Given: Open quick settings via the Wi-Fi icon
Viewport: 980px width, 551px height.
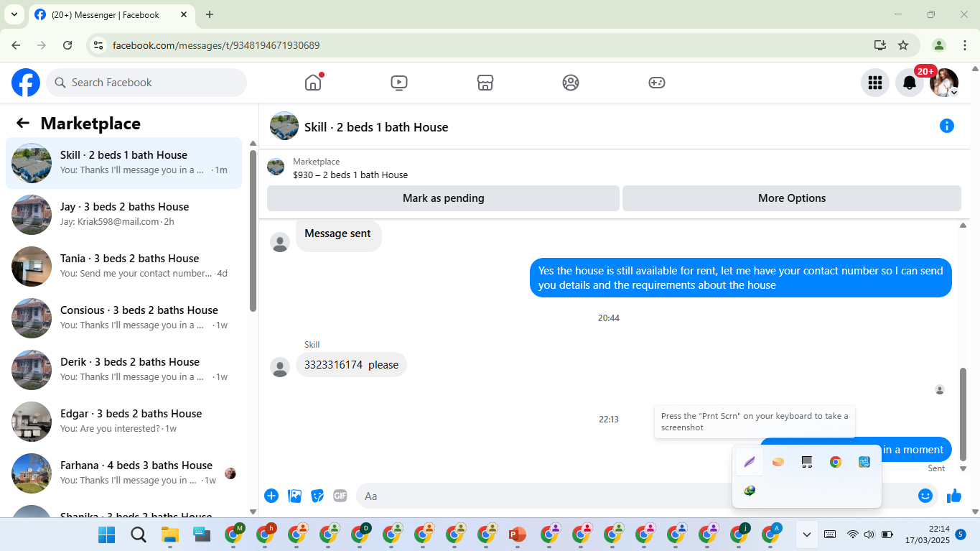Looking at the screenshot, I should pyautogui.click(x=853, y=534).
